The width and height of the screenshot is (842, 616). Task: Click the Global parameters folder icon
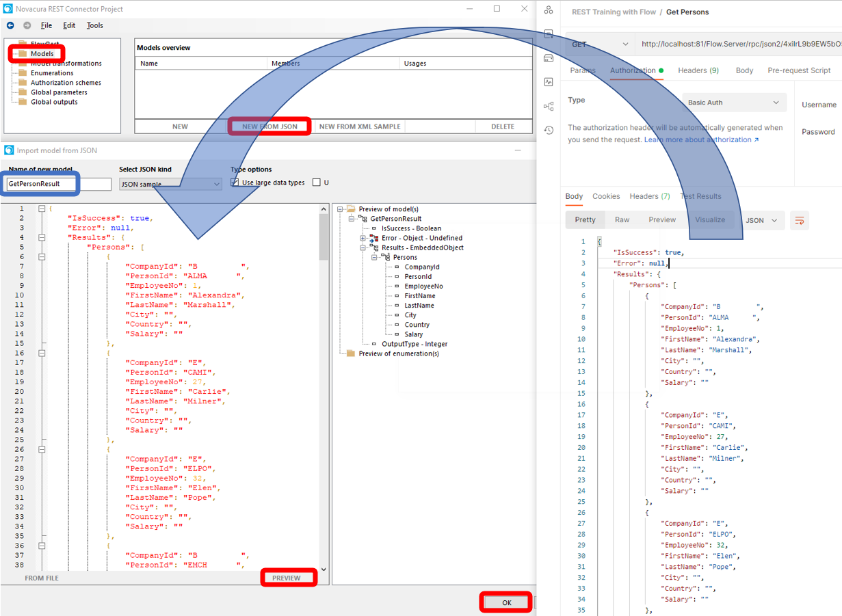23,92
